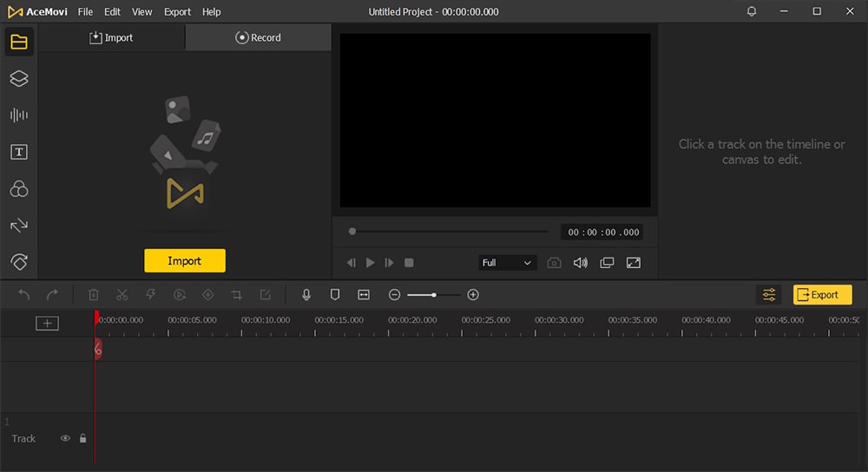Click the Track label

23,438
